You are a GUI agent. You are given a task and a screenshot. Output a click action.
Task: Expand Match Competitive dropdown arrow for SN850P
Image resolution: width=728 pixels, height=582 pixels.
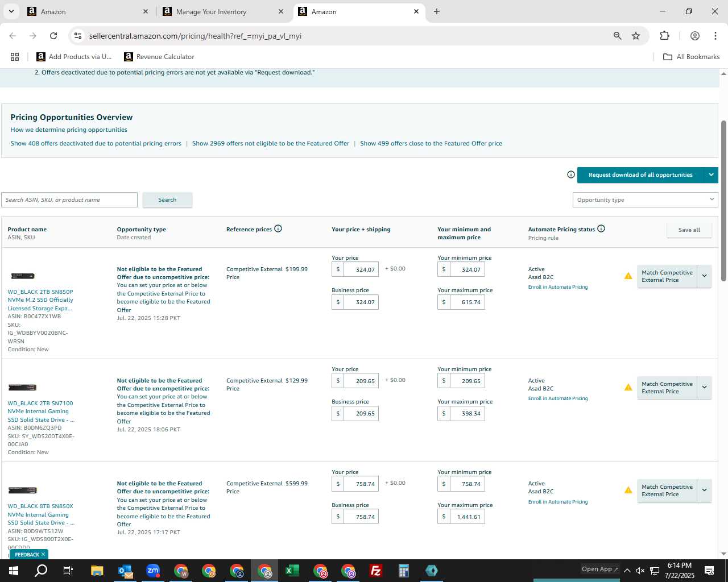point(705,276)
